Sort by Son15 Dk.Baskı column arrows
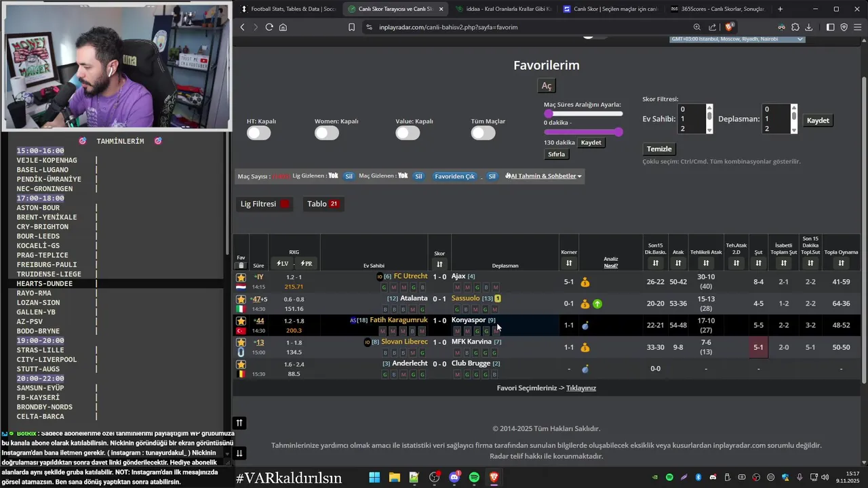This screenshot has width=868, height=488. point(655,263)
